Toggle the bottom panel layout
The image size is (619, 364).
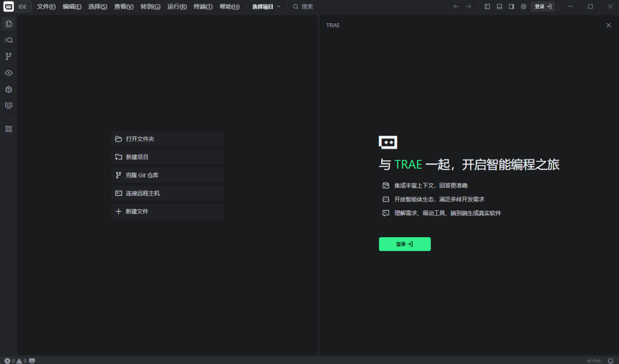click(499, 7)
